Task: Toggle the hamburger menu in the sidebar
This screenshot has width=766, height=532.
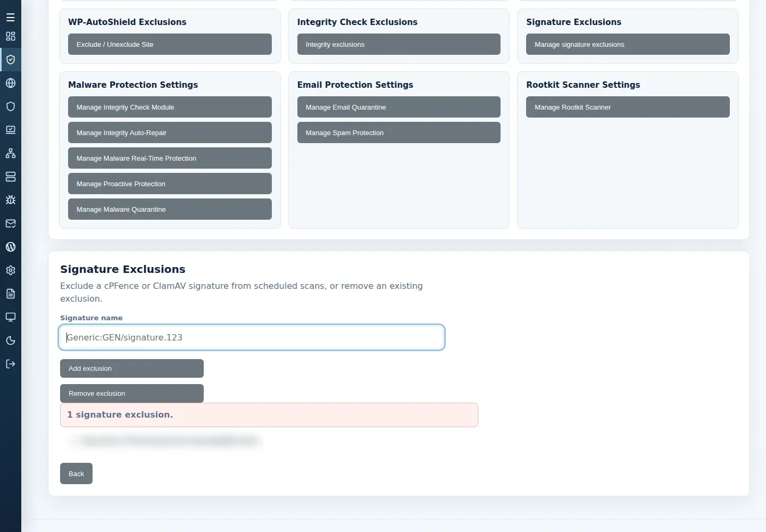Action: 11,18
